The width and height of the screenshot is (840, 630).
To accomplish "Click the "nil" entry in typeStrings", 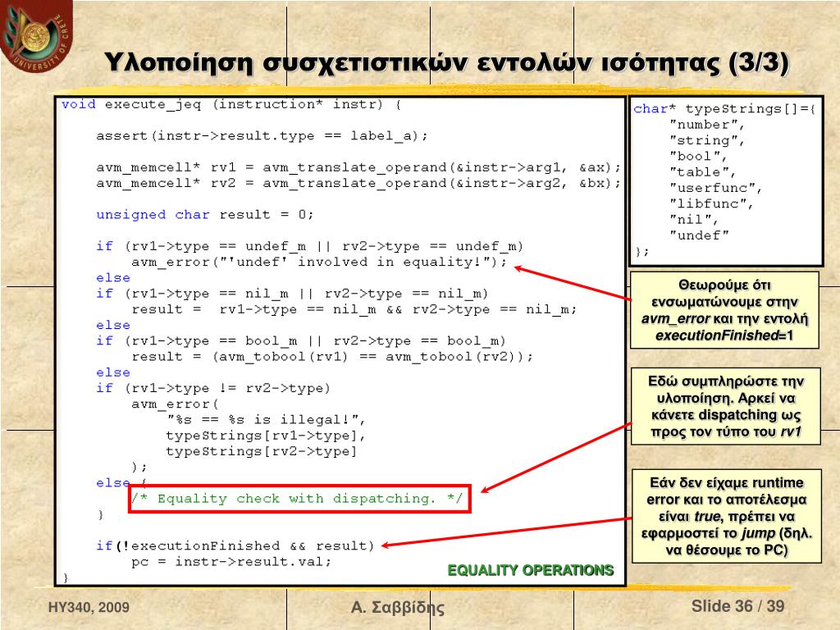I will tap(693, 220).
